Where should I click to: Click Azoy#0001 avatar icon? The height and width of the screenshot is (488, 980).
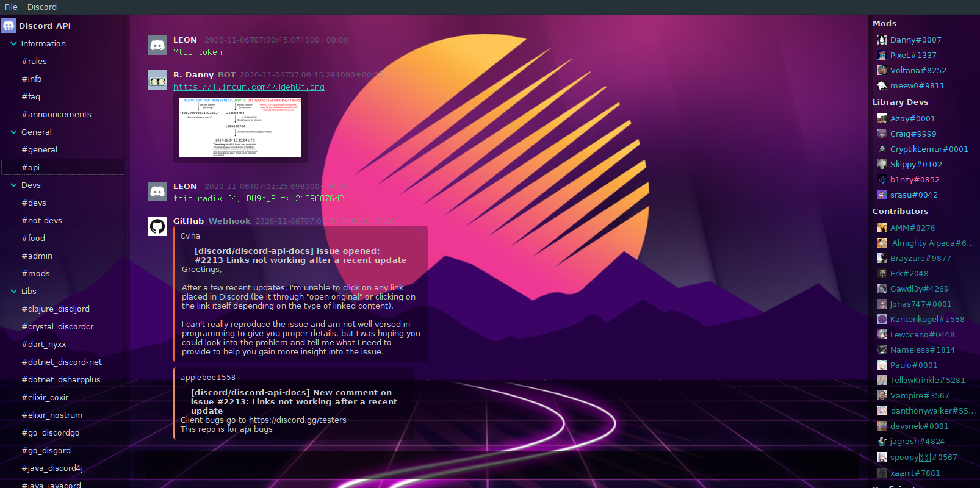[x=882, y=118]
